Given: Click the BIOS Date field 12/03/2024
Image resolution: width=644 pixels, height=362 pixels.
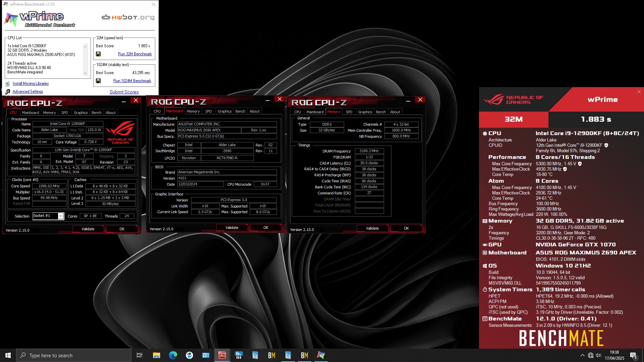Looking at the screenshot, I should [200, 184].
